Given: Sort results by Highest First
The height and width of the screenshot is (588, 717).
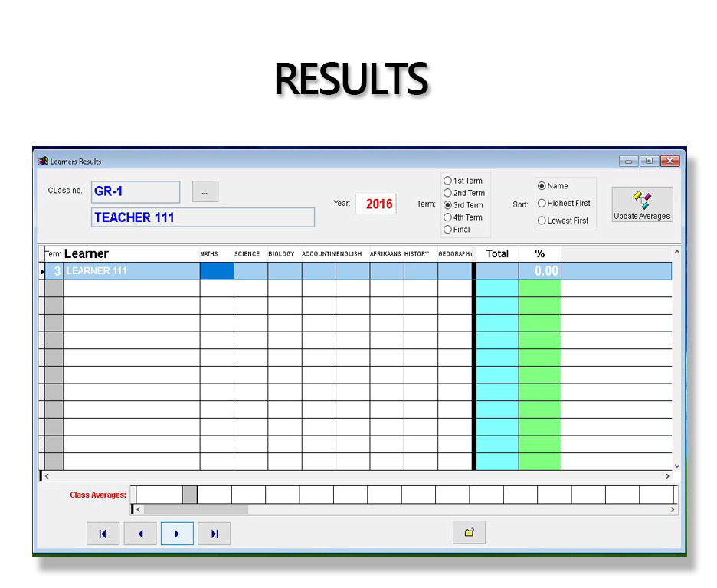Looking at the screenshot, I should pyautogui.click(x=542, y=204).
